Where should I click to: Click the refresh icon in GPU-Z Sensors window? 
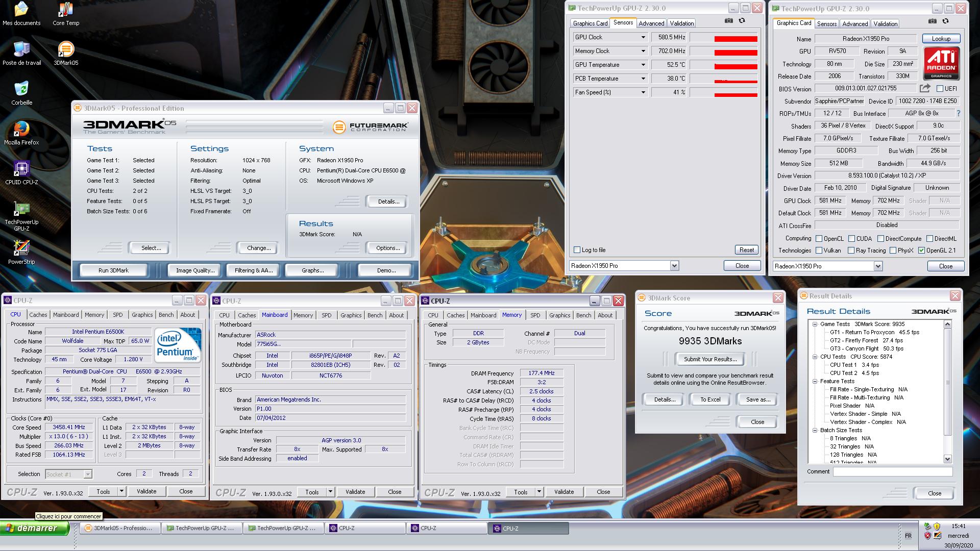click(x=742, y=21)
